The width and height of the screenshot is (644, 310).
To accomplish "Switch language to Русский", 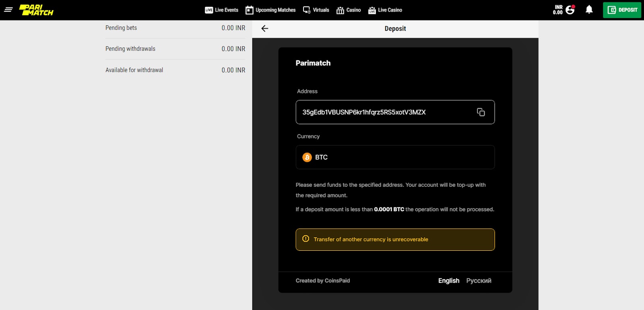I will point(479,281).
